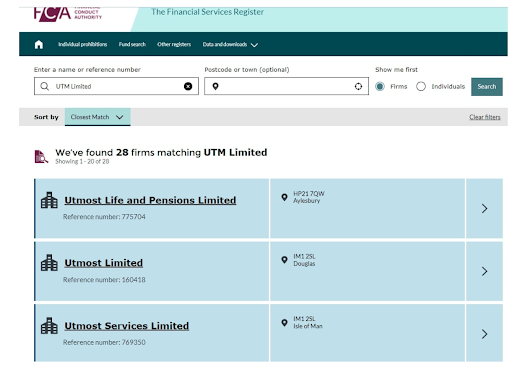The width and height of the screenshot is (512, 367).
Task: Open Other registers menu item
Action: (174, 44)
